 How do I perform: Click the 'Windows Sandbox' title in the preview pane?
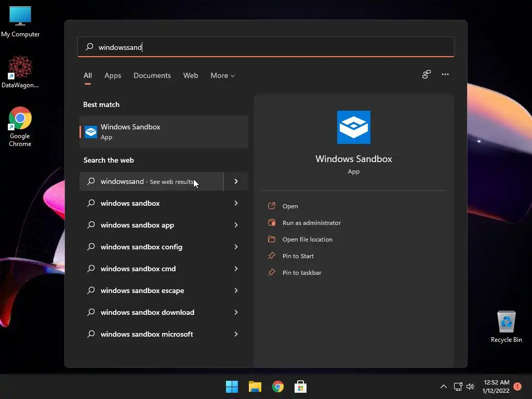[x=353, y=159]
